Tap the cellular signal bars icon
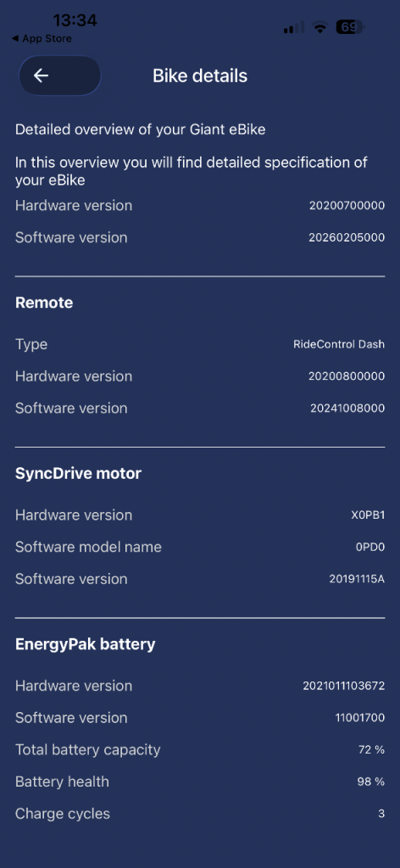Screen dimensions: 400x868 tap(294, 26)
